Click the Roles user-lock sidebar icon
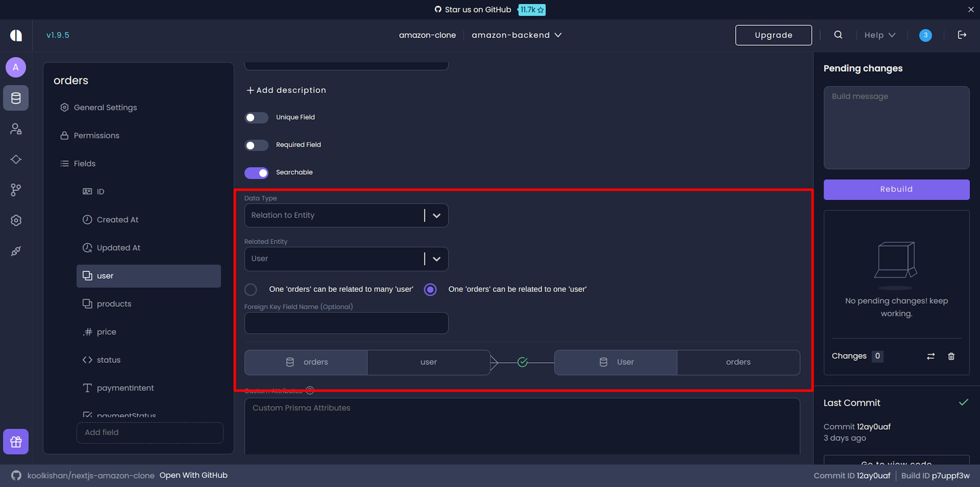This screenshot has width=980, height=487. coord(16,129)
